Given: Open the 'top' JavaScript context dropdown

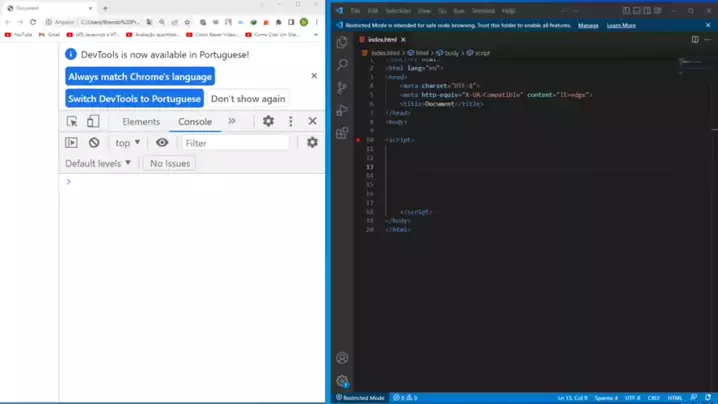Looking at the screenshot, I should pyautogui.click(x=127, y=143).
